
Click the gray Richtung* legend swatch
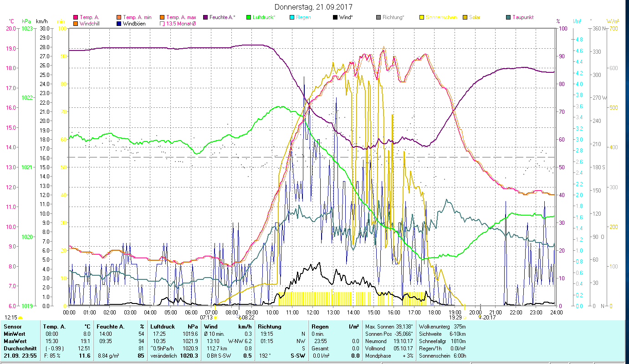378,18
